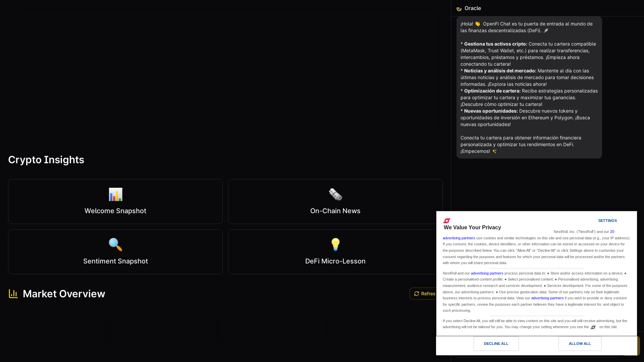
Task: Click the Oracle eye logo icon
Action: [459, 9]
